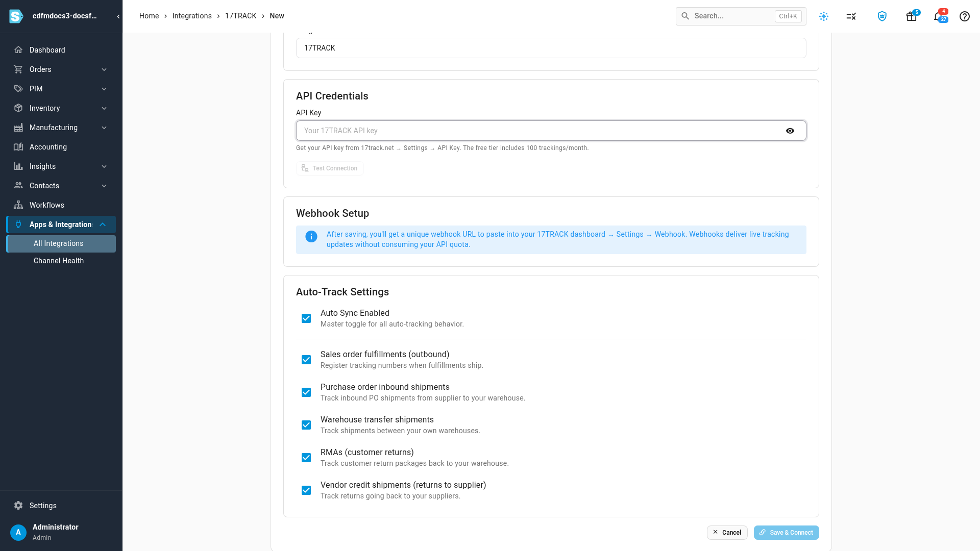980x551 pixels.
Task: Open All Integrations submenu item
Action: (61, 244)
